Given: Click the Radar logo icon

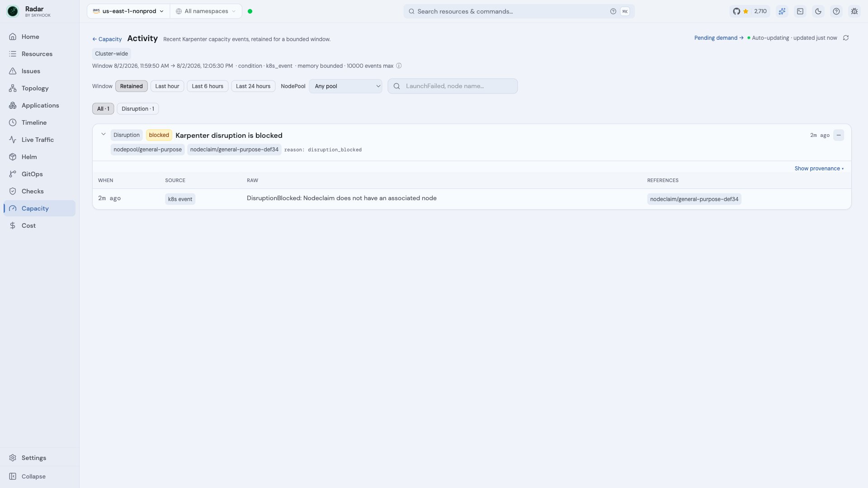Looking at the screenshot, I should pyautogui.click(x=13, y=11).
